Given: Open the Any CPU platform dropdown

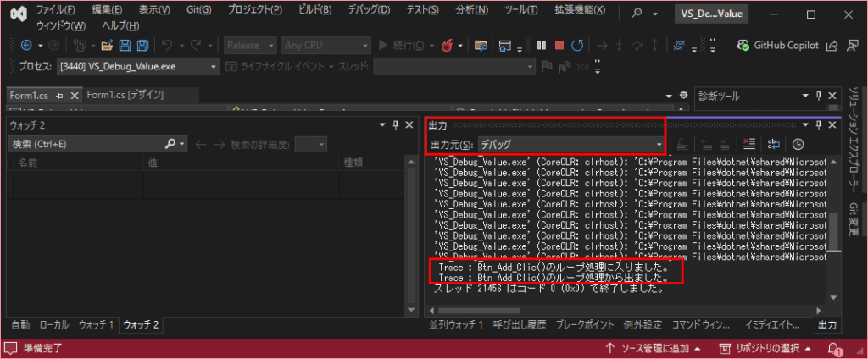Looking at the screenshot, I should [325, 46].
